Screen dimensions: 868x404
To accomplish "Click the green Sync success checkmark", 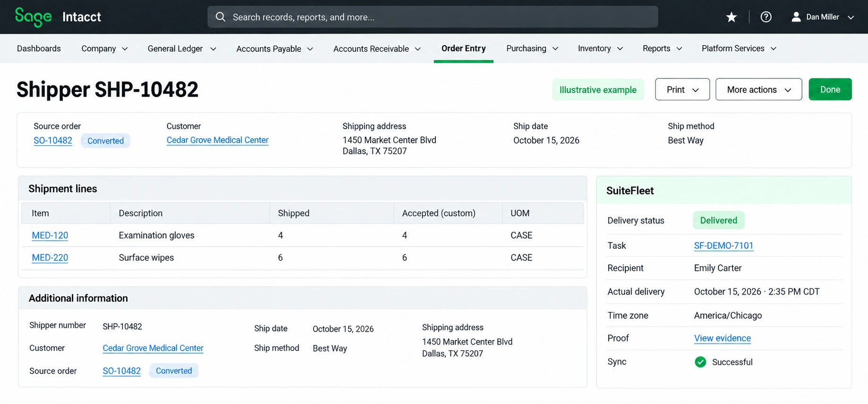I will 700,362.
